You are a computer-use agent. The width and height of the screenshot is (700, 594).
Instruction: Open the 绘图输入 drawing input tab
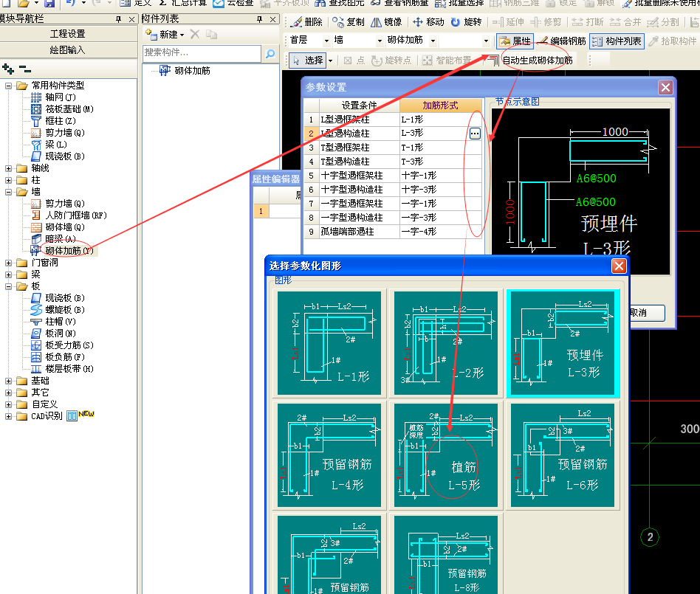point(68,50)
